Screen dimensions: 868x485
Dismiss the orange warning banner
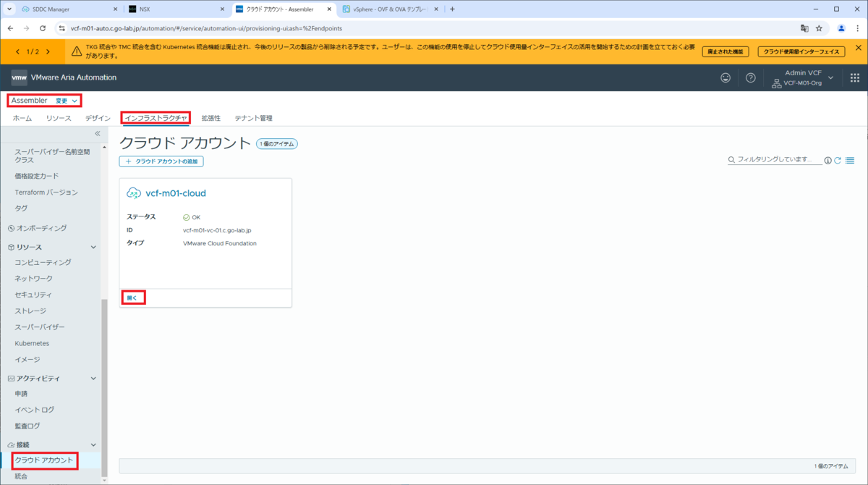point(859,48)
